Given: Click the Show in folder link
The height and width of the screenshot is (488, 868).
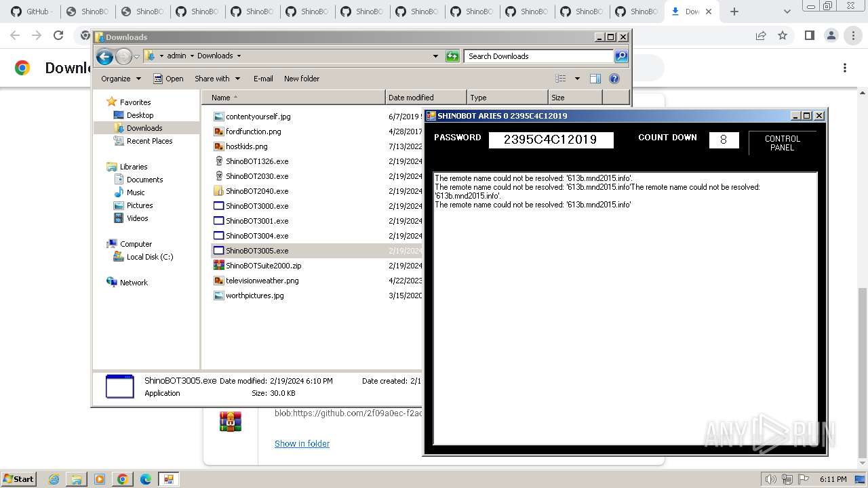Looking at the screenshot, I should (302, 444).
